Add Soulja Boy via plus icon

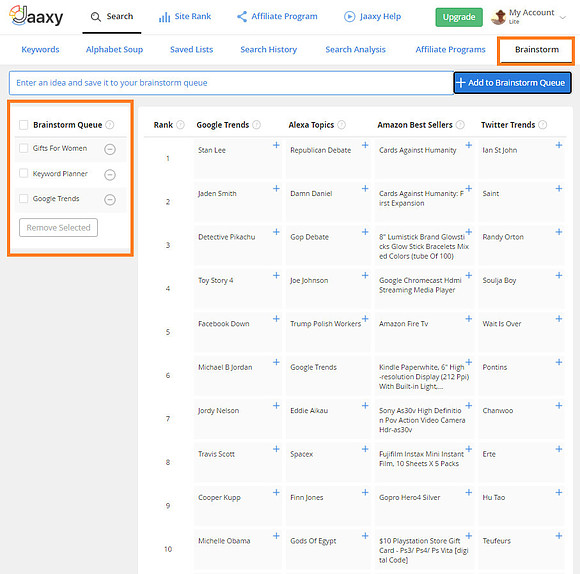tap(559, 275)
